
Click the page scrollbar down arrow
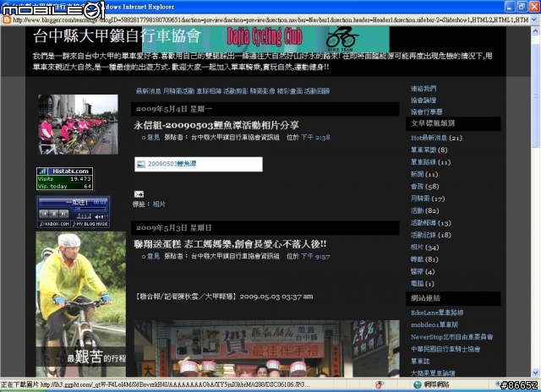pos(535,373)
